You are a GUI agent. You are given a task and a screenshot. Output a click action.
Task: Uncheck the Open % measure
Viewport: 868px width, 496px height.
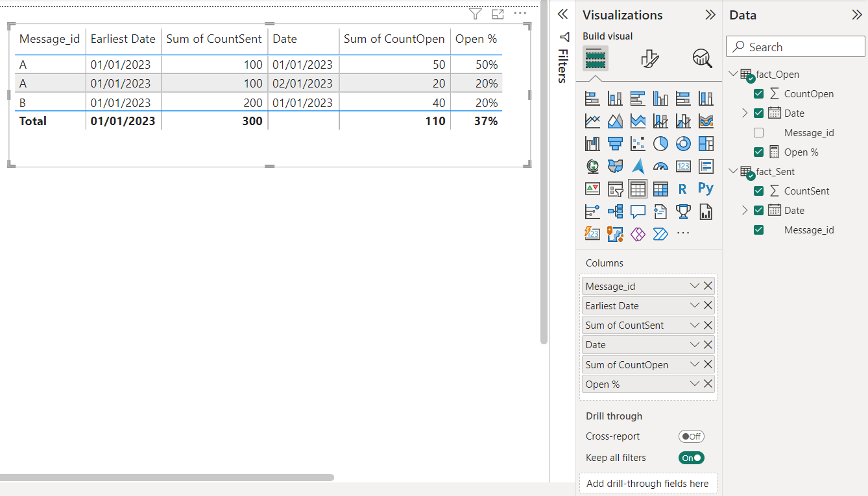[x=758, y=152]
